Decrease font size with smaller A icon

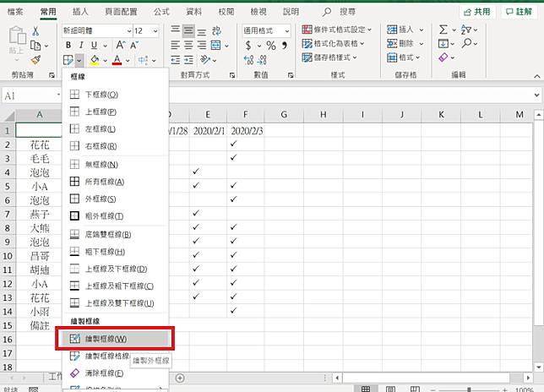[134, 45]
